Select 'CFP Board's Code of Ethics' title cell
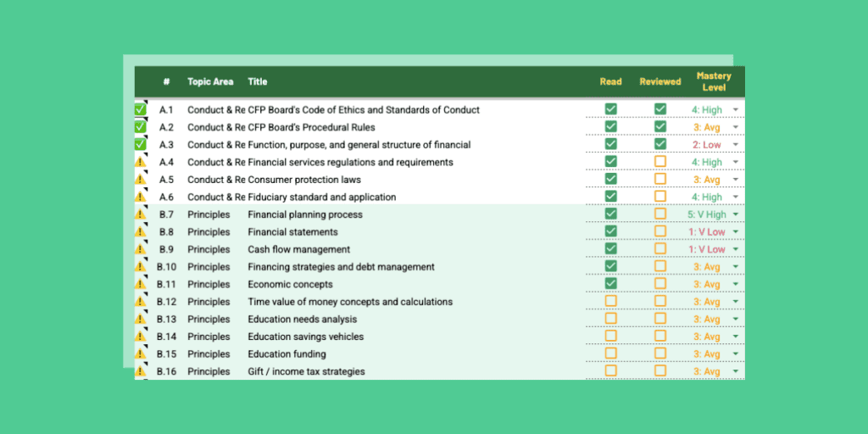The width and height of the screenshot is (868, 434). point(364,109)
